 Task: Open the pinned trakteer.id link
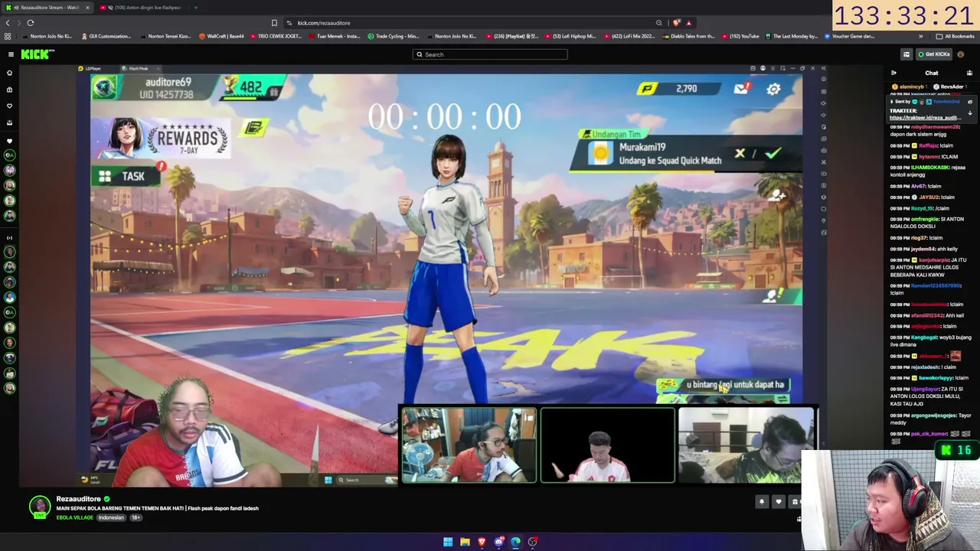pos(925,118)
